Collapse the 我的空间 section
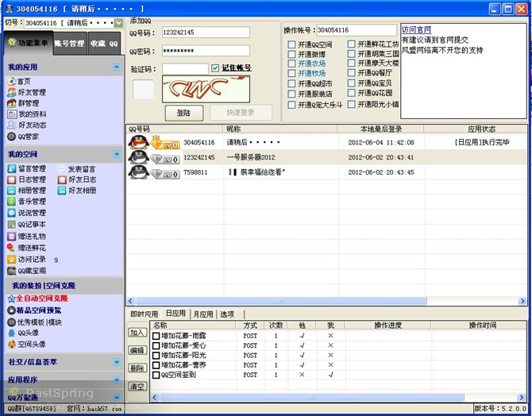The height and width of the screenshot is (416, 532). pos(117,154)
